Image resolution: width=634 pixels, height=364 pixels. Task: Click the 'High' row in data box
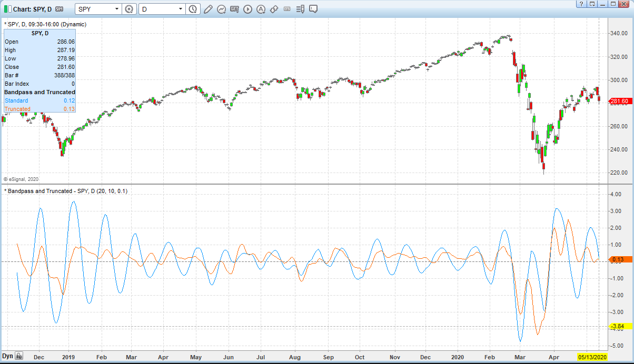coord(40,50)
